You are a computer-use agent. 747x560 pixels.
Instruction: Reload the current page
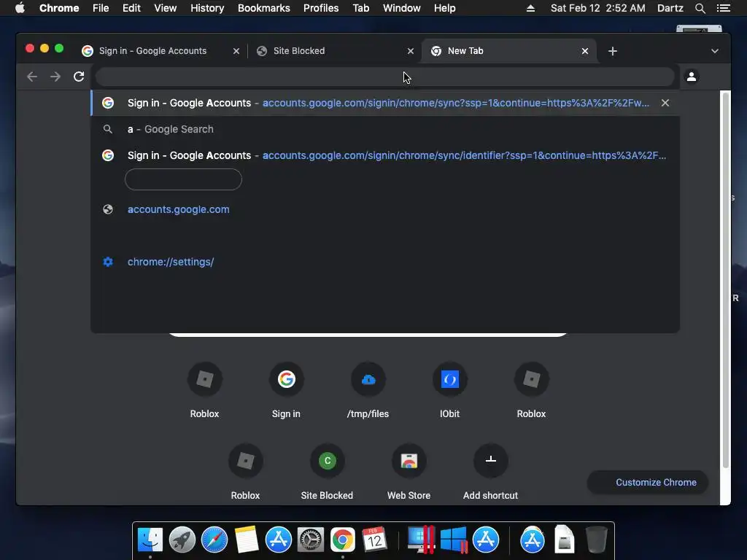click(x=79, y=77)
